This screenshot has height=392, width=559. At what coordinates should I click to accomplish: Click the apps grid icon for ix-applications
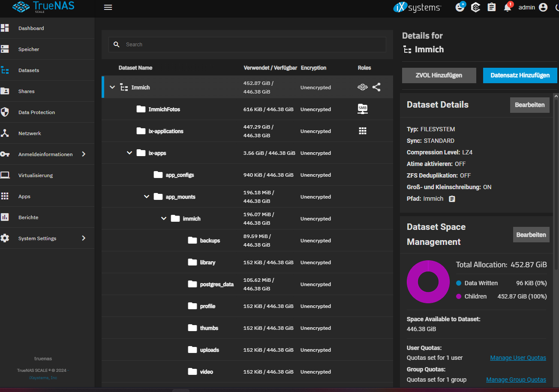tap(363, 131)
